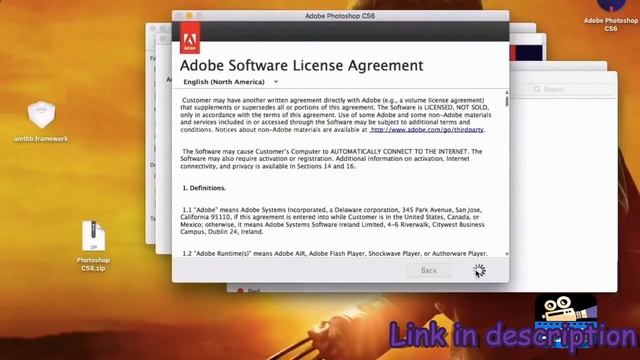Open the English (North America) language dropdown
The height and width of the screenshot is (360, 640).
tap(231, 82)
